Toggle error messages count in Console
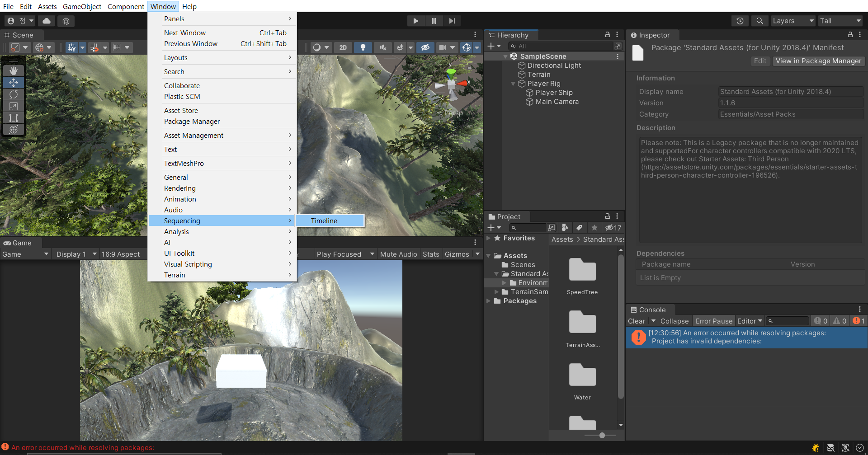Screen dimensions: 868x455 (x=859, y=321)
